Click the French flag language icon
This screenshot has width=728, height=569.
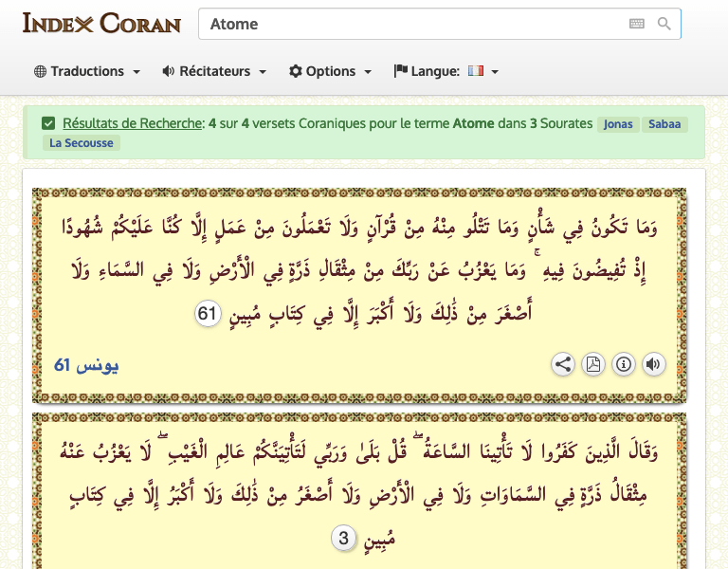(x=475, y=71)
